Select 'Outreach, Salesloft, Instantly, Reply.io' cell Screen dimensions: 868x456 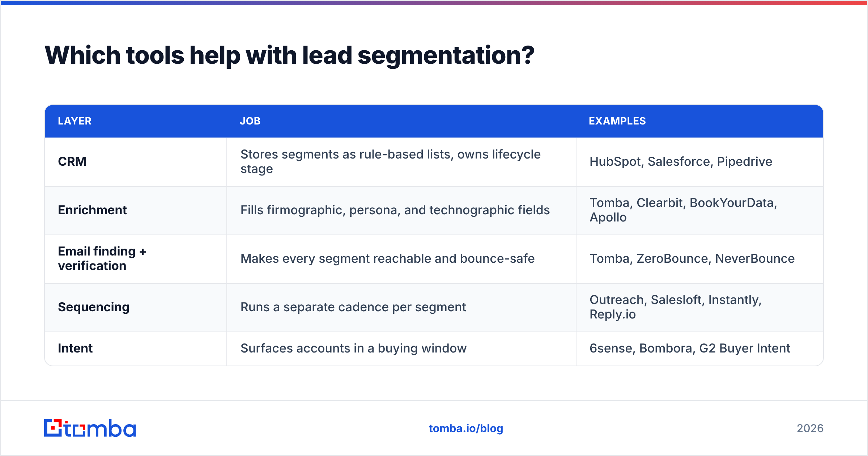699,307
